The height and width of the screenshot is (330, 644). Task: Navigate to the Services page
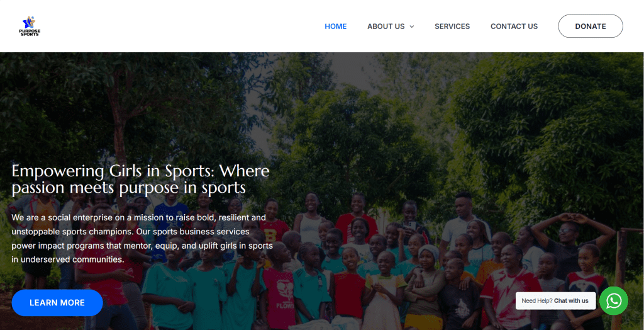[x=452, y=26]
